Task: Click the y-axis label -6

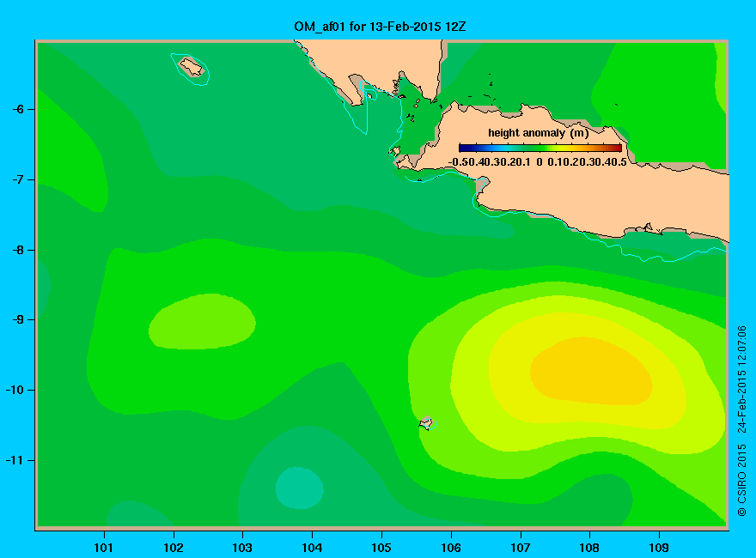Action: [18, 109]
